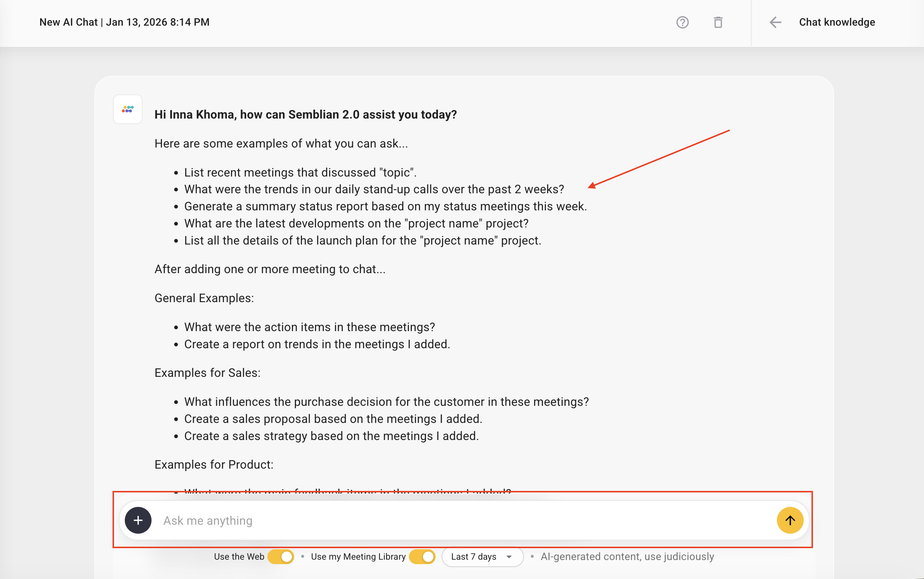Disable Use my Meeting Library switch
This screenshot has height=579, width=924.
(422, 556)
